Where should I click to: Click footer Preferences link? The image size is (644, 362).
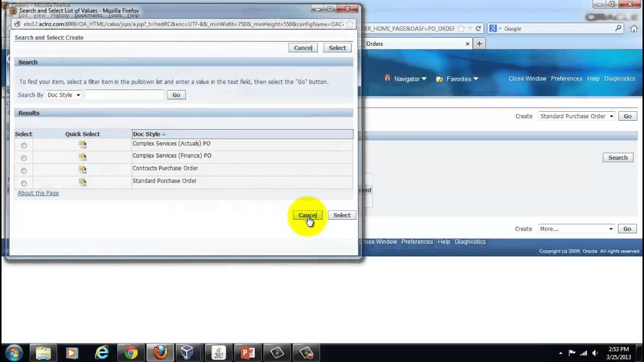coord(417,242)
